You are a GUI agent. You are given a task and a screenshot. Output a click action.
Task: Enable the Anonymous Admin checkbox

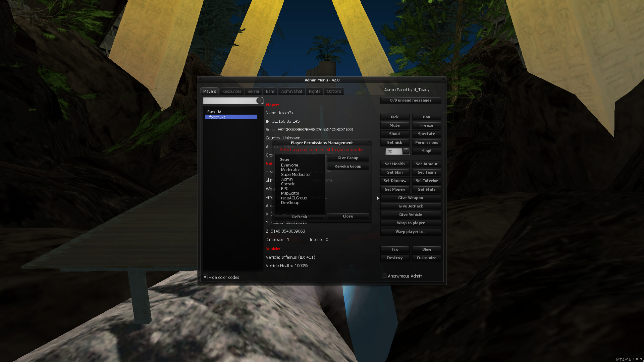coord(384,276)
